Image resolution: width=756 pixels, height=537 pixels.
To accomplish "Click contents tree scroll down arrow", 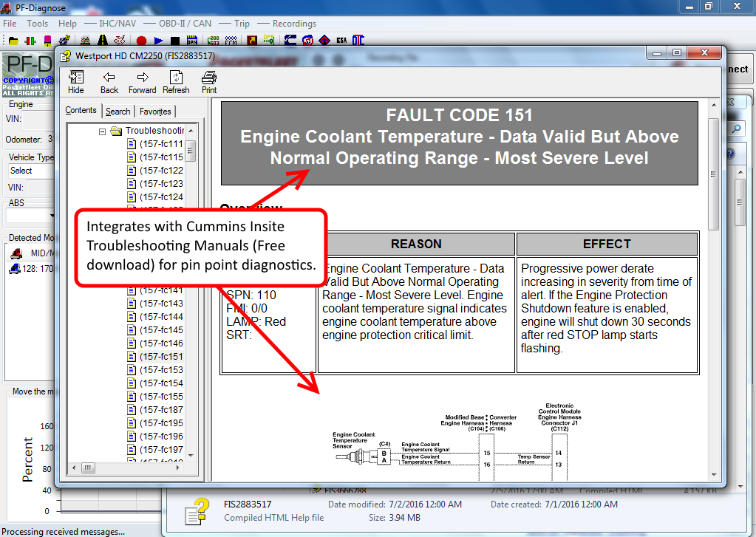I will pos(191,456).
